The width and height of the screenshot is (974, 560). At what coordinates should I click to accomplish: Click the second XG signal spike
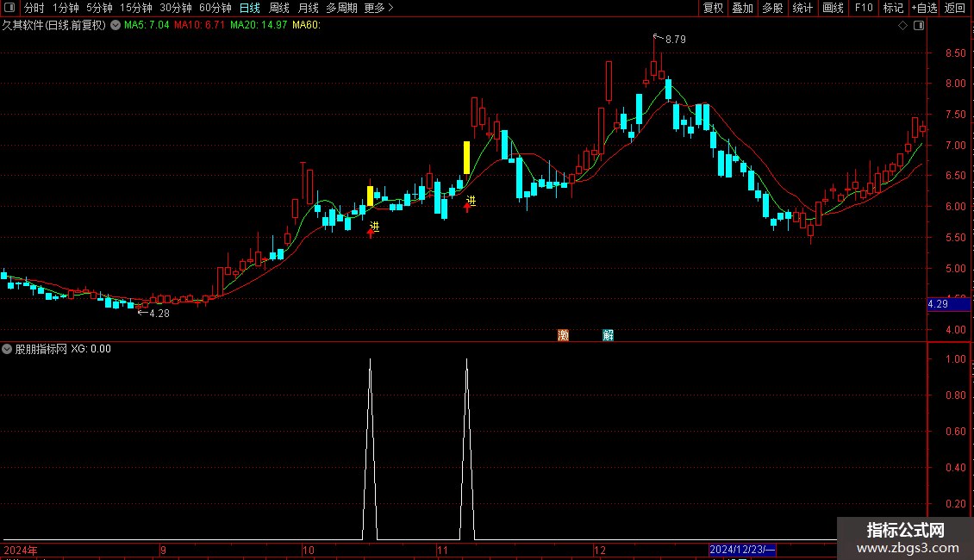tap(467, 448)
